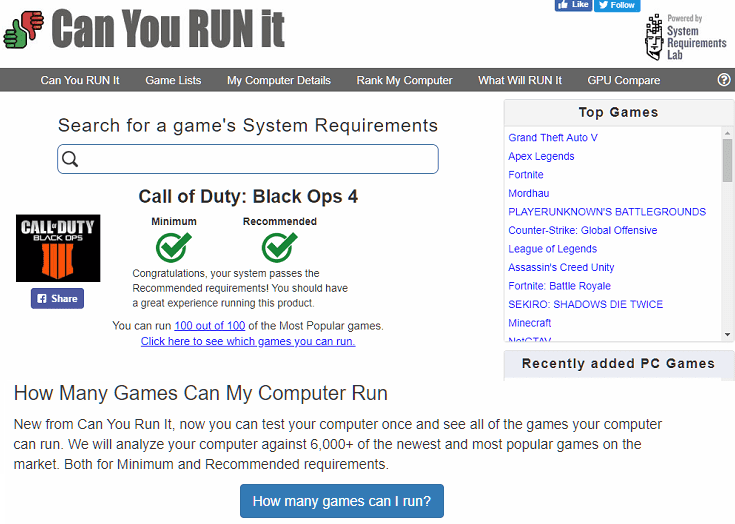735x524 pixels.
Task: Open Mordhau requirements
Action: (x=528, y=193)
